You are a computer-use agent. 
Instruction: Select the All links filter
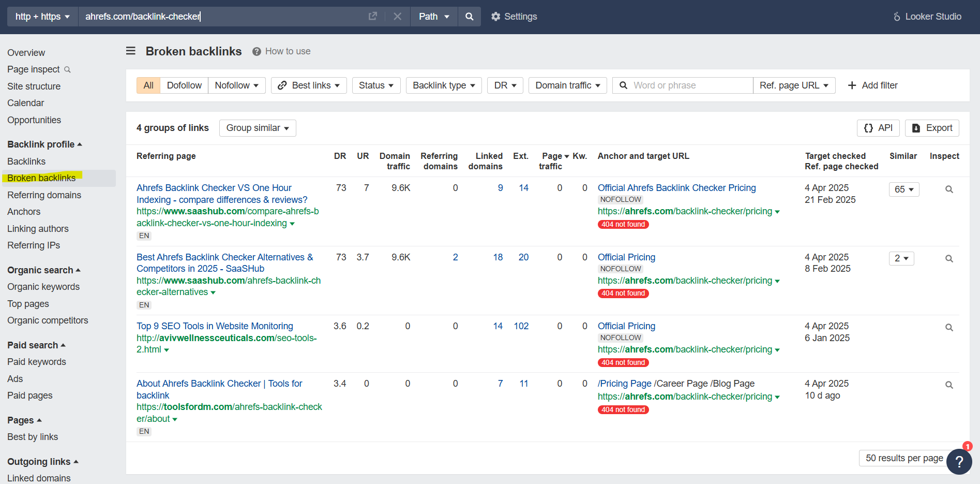[x=148, y=85]
